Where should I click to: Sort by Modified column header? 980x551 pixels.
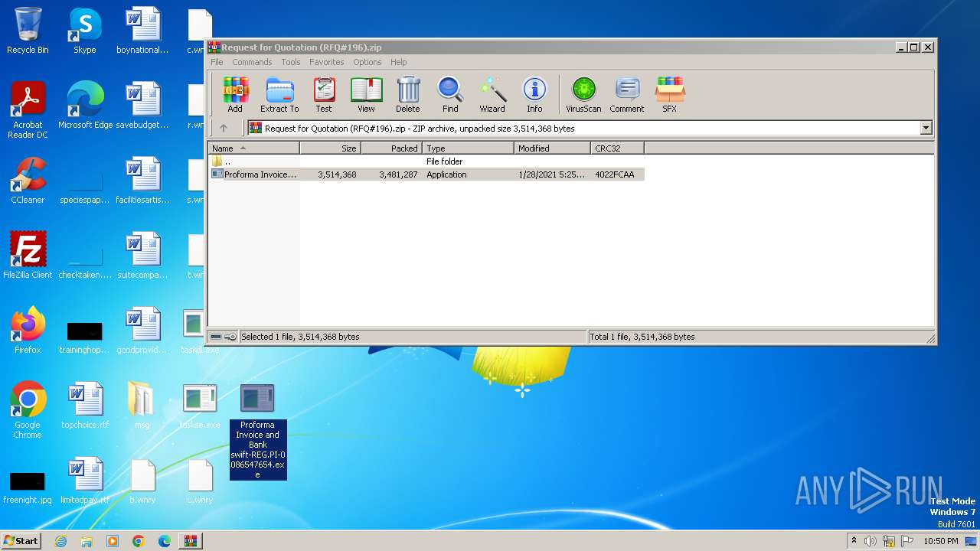(552, 148)
